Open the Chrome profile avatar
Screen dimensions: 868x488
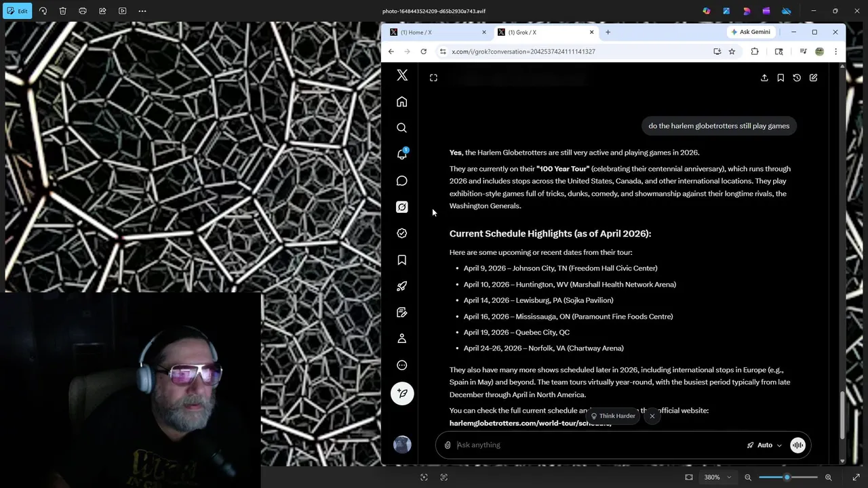[x=819, y=52]
